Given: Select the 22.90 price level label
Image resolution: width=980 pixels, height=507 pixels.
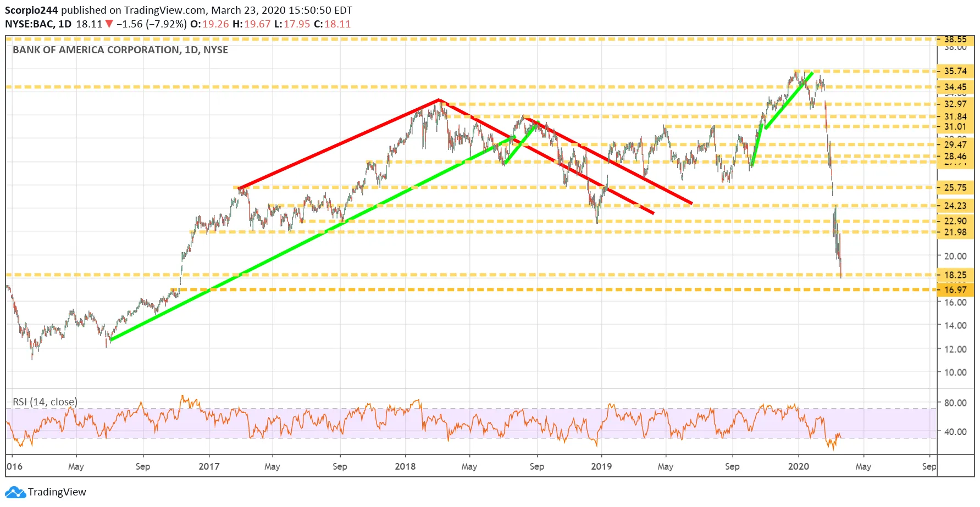Looking at the screenshot, I should pos(955,221).
